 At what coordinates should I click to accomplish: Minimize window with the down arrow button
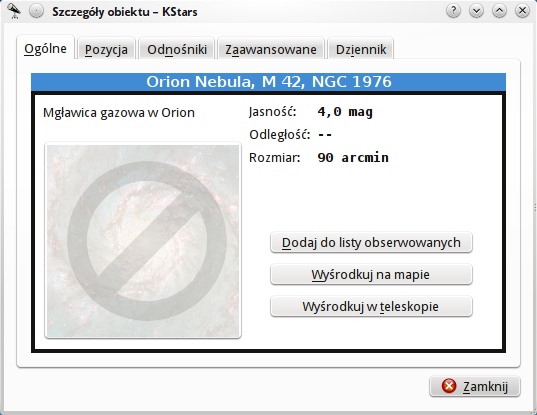tap(476, 11)
